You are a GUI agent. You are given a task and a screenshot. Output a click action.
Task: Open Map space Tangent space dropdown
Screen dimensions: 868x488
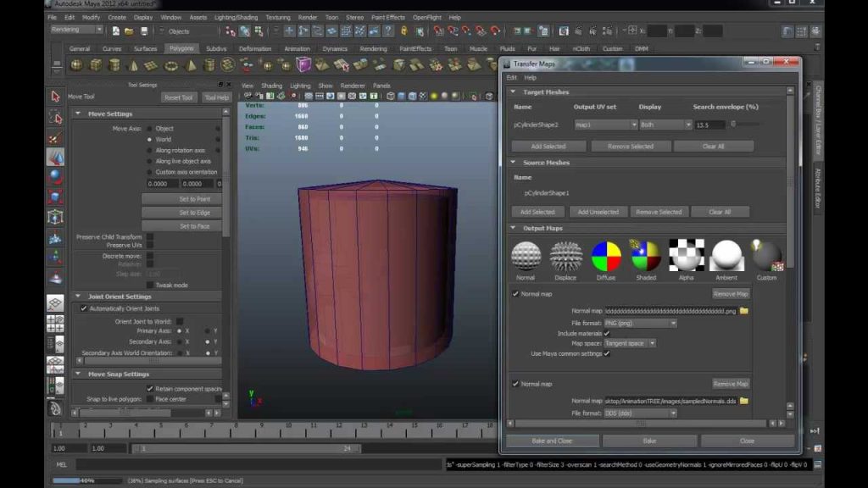pos(630,344)
